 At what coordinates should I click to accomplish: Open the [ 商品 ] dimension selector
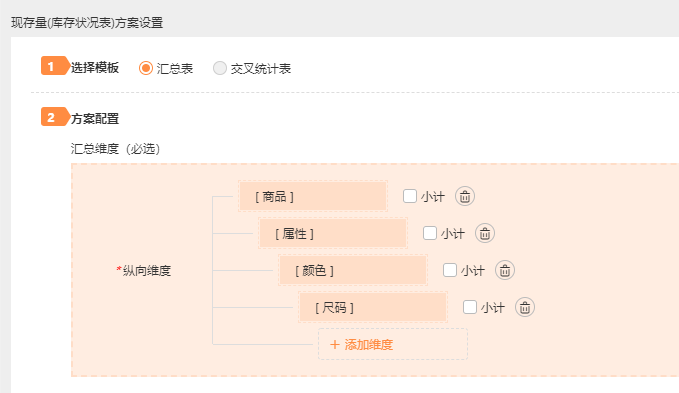(313, 196)
